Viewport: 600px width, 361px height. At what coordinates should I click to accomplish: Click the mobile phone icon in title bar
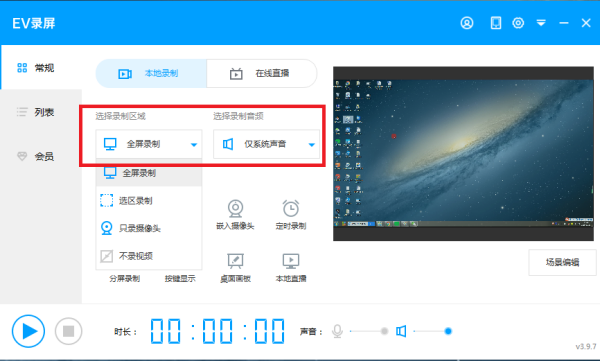coord(496,23)
